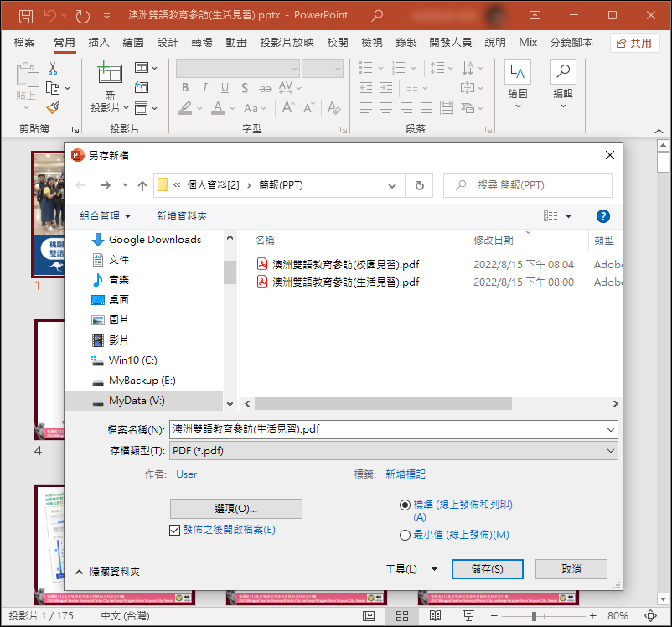Click the navigation pane vertical scrollbar
Viewport: 672px width, 627px height.
pyautogui.click(x=230, y=272)
